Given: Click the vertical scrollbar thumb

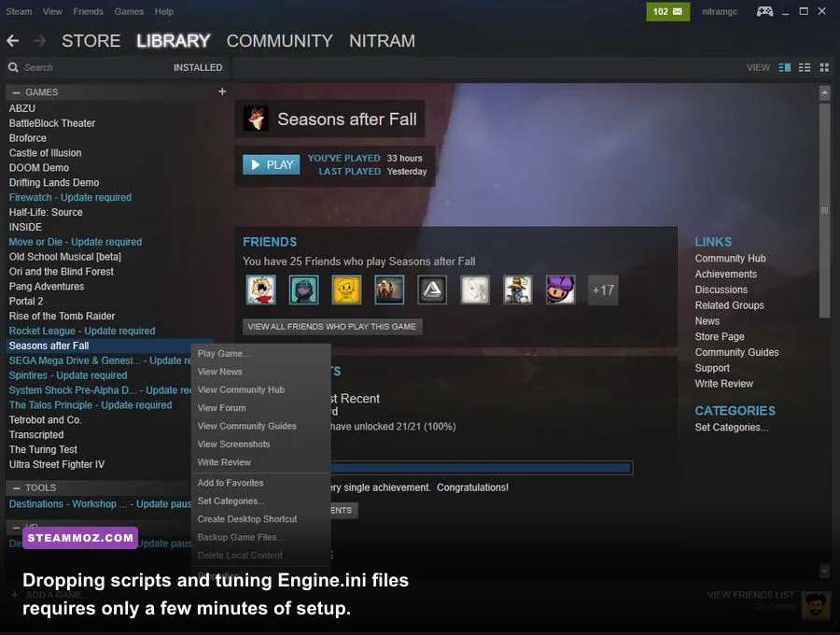Looking at the screenshot, I should 824,210.
